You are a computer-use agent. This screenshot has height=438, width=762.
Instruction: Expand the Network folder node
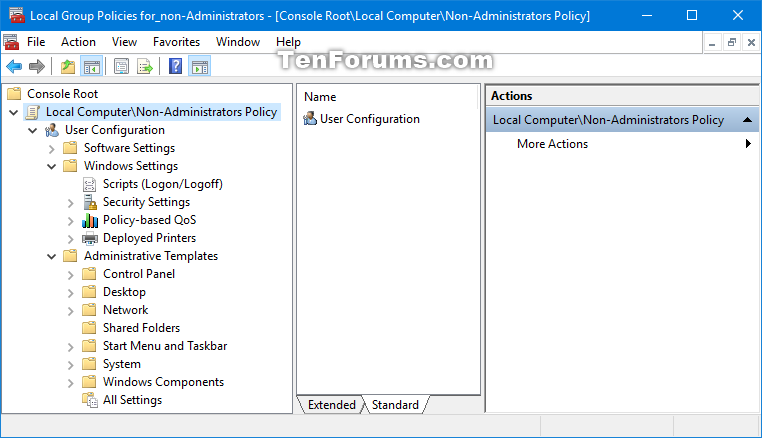pyautogui.click(x=70, y=311)
